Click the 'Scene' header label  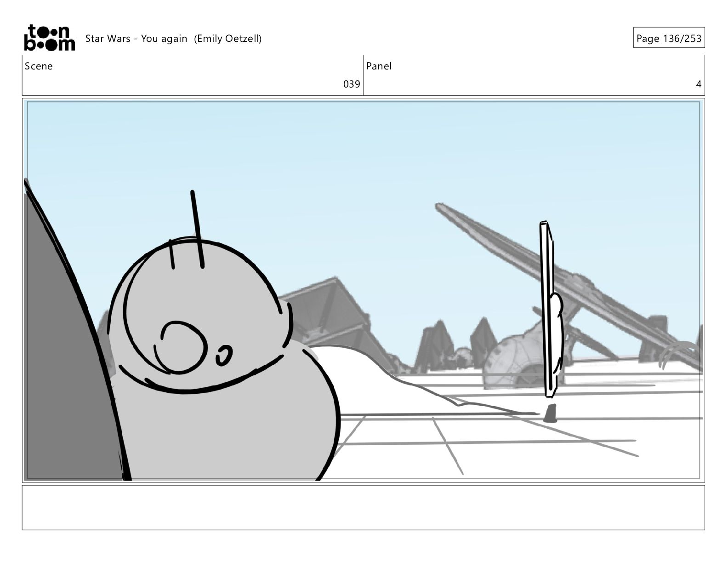point(39,66)
